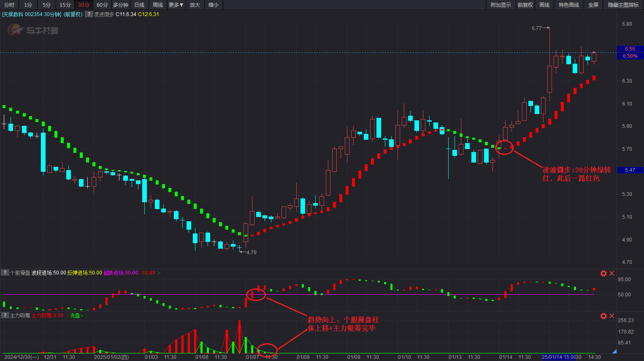Click the 个股操盘 indicator name
Viewport: 644px width, 361px height.
click(20, 273)
